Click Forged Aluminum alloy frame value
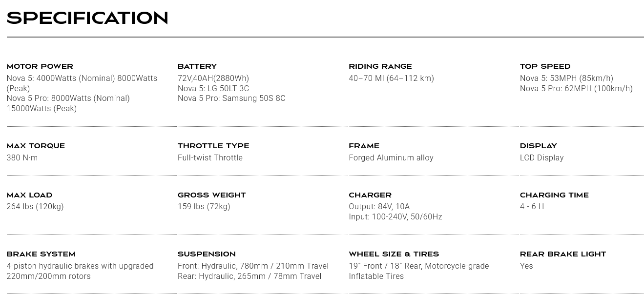Image resolution: width=644 pixels, height=294 pixels. click(391, 157)
